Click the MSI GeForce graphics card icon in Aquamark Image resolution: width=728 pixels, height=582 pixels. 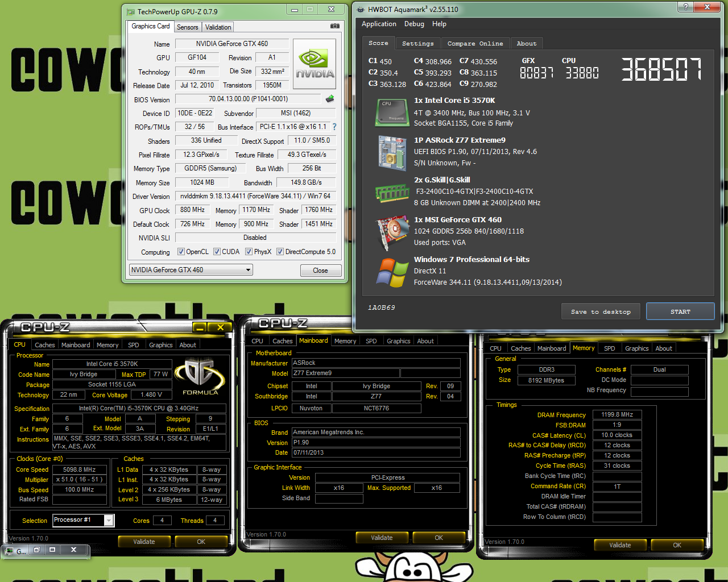click(x=392, y=232)
